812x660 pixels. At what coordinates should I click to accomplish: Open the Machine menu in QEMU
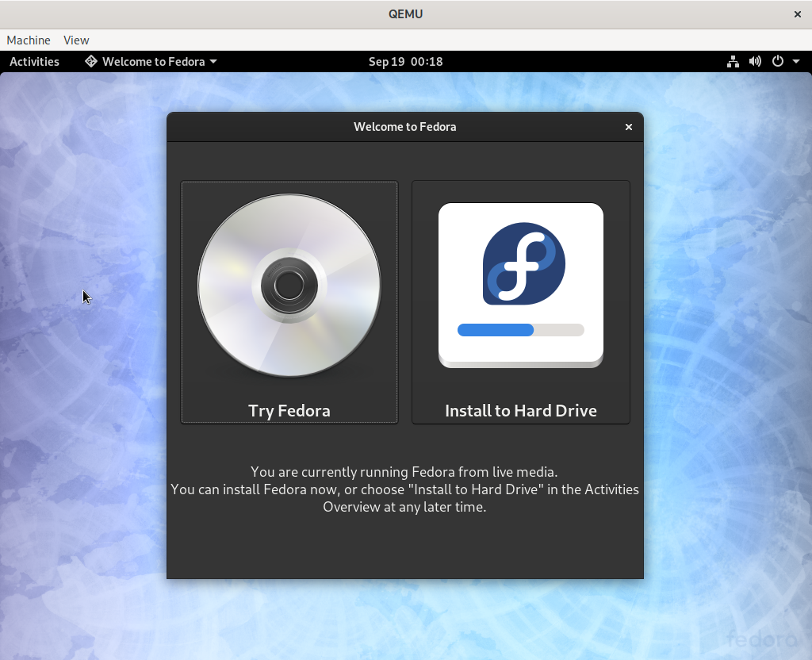pyautogui.click(x=29, y=40)
